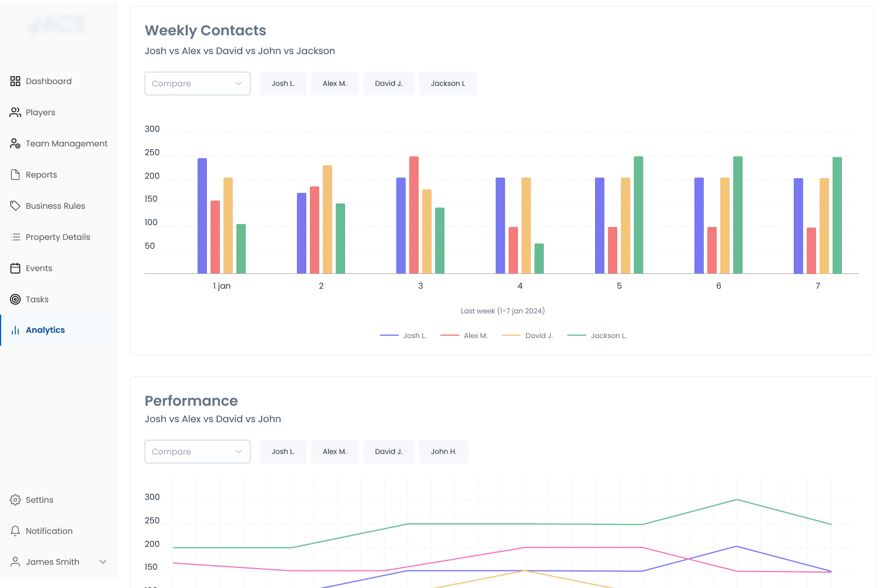Screen dimensions: 889x588
Task: Click the James Smith user icon
Action: coord(15,562)
